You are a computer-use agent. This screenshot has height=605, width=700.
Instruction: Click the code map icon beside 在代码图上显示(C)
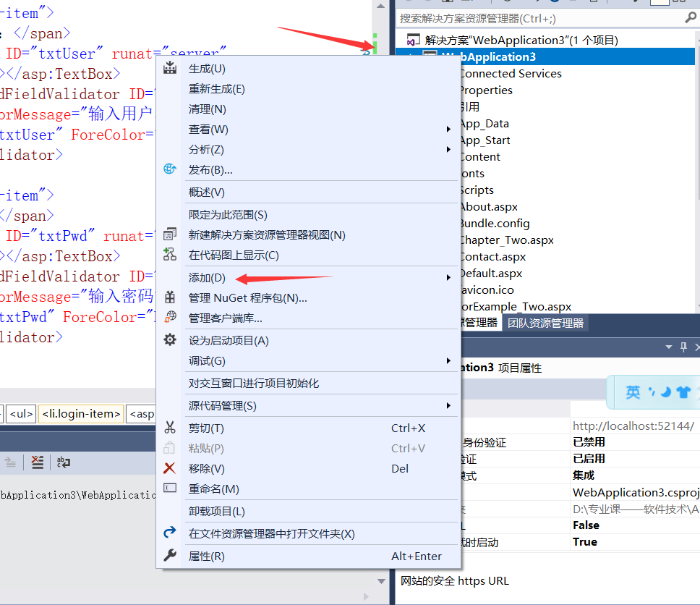[x=170, y=255]
